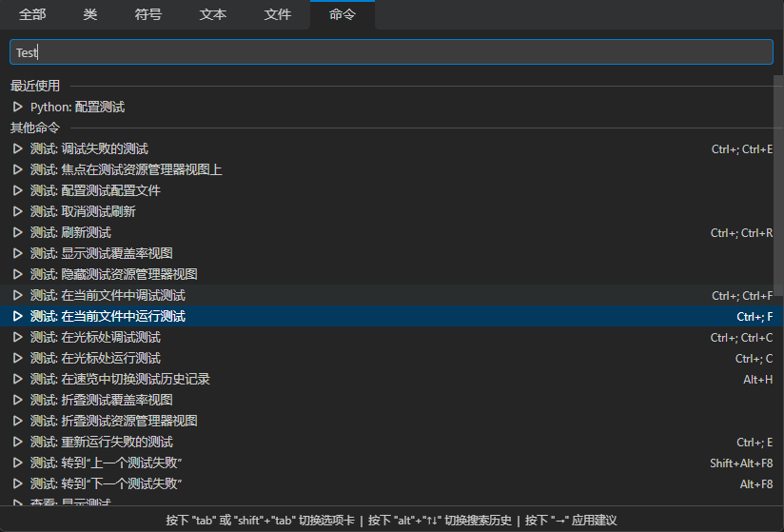The width and height of the screenshot is (784, 532).
Task: Click run icon beside Python: 配置测试
Action: click(17, 107)
